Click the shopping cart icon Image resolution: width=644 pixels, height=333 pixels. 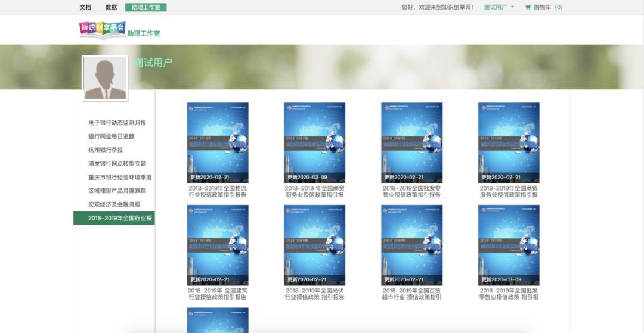[528, 7]
